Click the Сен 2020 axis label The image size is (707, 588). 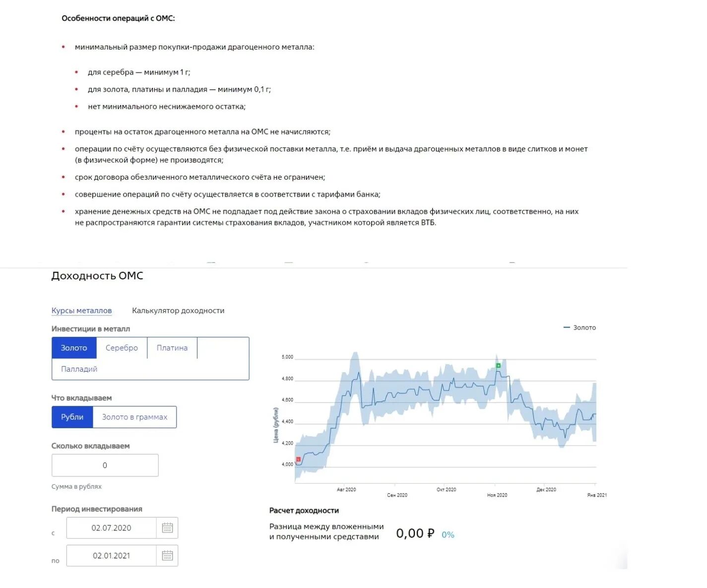click(x=397, y=495)
